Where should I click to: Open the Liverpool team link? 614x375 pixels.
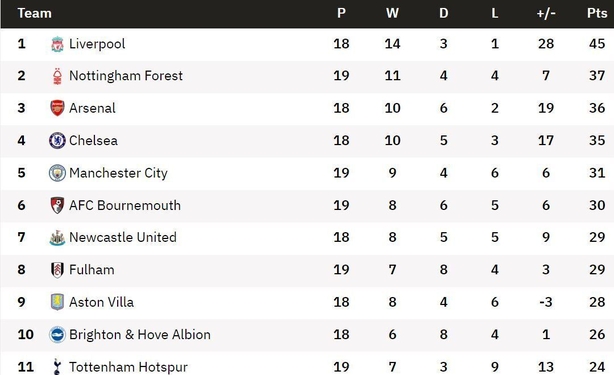pos(97,44)
